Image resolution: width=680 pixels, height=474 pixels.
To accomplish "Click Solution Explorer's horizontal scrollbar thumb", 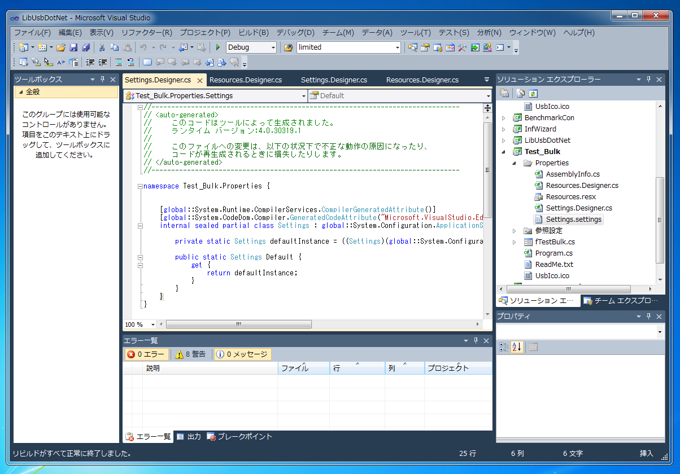I will point(568,289).
